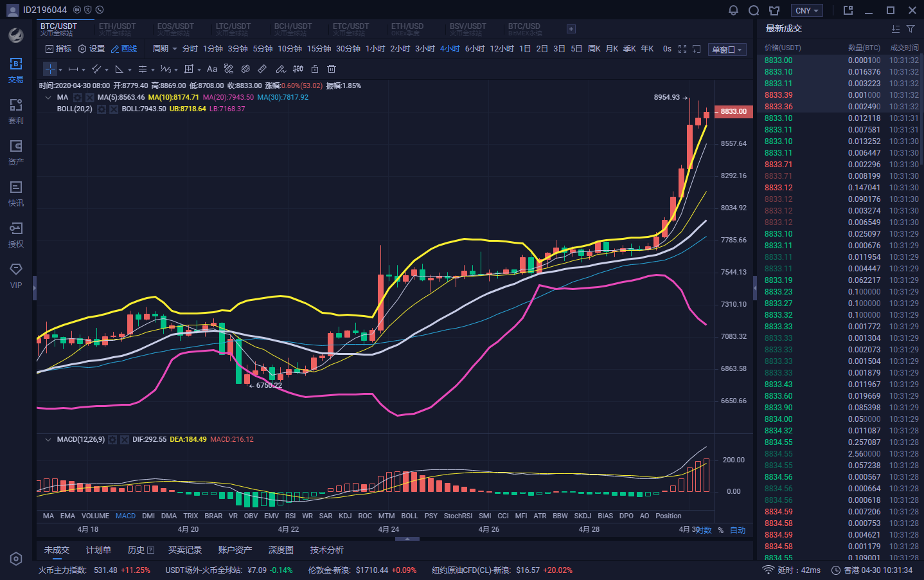The height and width of the screenshot is (580, 924).
Task: Add a new trading pair tab with plus icon
Action: coord(571,29)
